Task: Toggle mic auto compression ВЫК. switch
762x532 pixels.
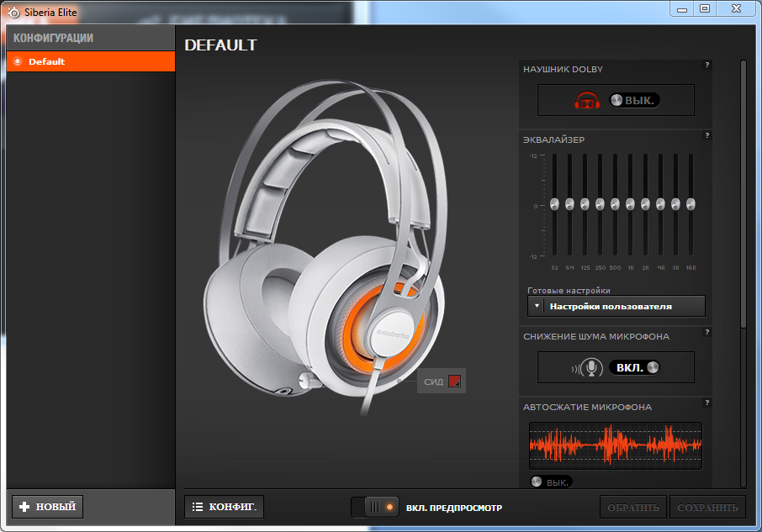Action: click(x=551, y=482)
